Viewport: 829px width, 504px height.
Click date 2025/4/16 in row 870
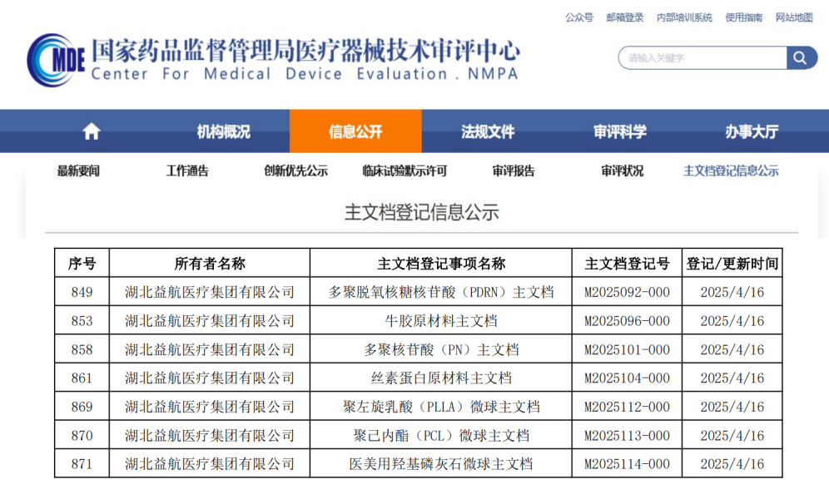click(732, 435)
